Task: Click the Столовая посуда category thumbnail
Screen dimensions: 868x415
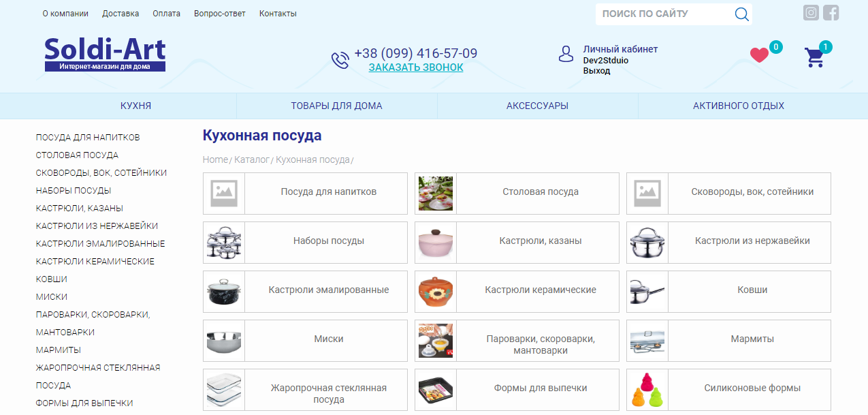Action: pyautogui.click(x=435, y=192)
